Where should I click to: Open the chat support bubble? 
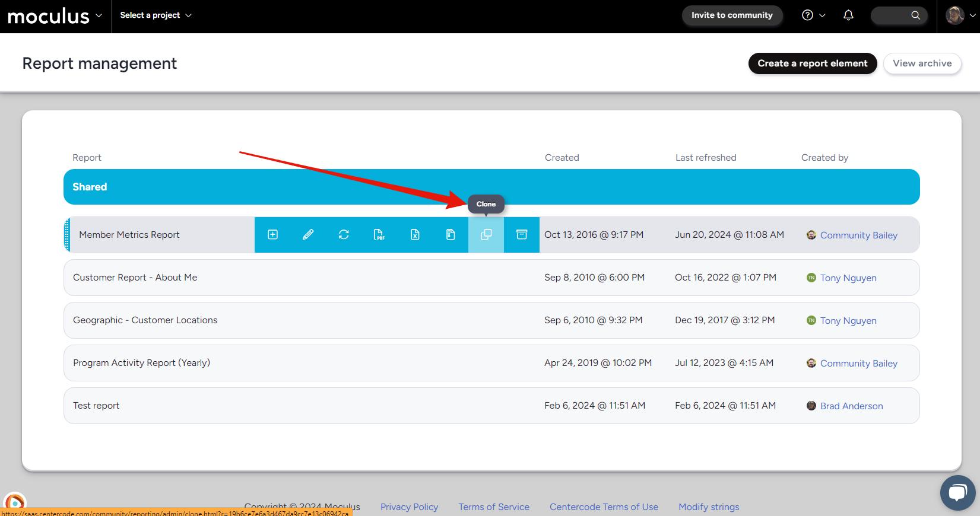tap(957, 492)
